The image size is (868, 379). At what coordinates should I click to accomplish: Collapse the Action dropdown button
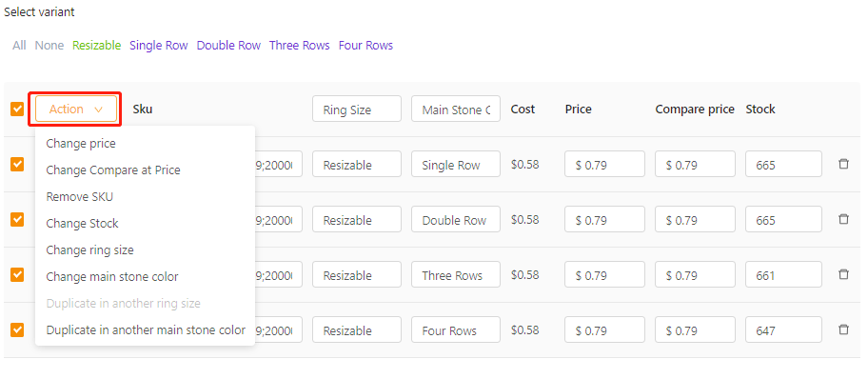[76, 110]
